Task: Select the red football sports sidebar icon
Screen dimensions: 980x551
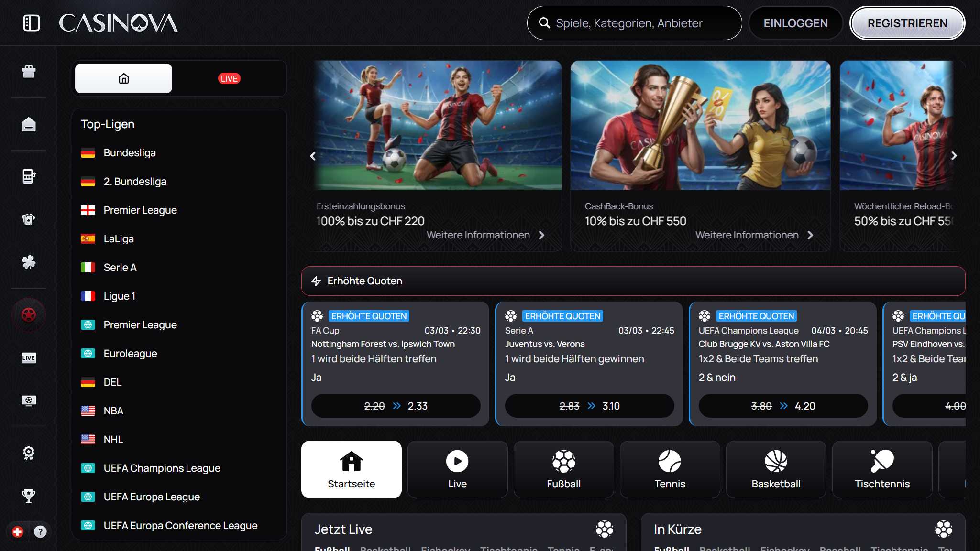Action: pos(29,315)
